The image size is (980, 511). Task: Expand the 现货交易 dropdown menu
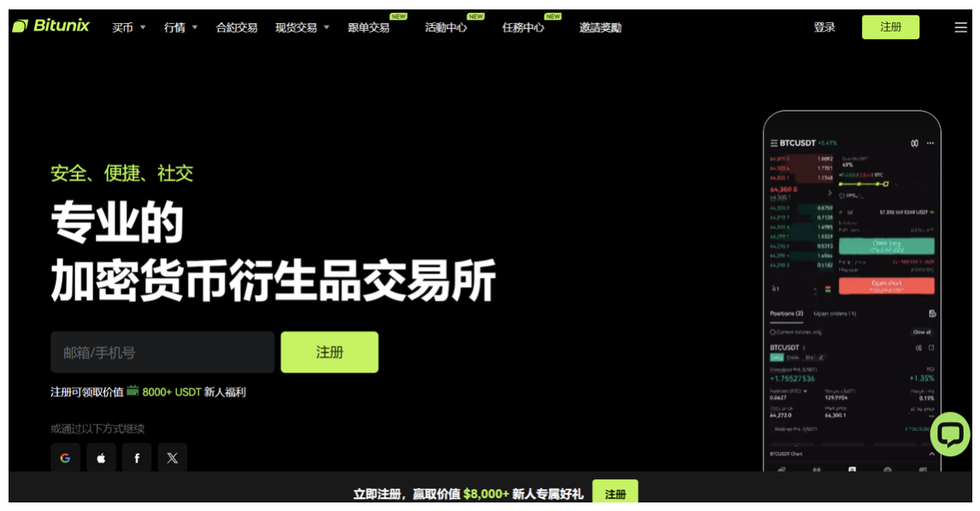[302, 27]
